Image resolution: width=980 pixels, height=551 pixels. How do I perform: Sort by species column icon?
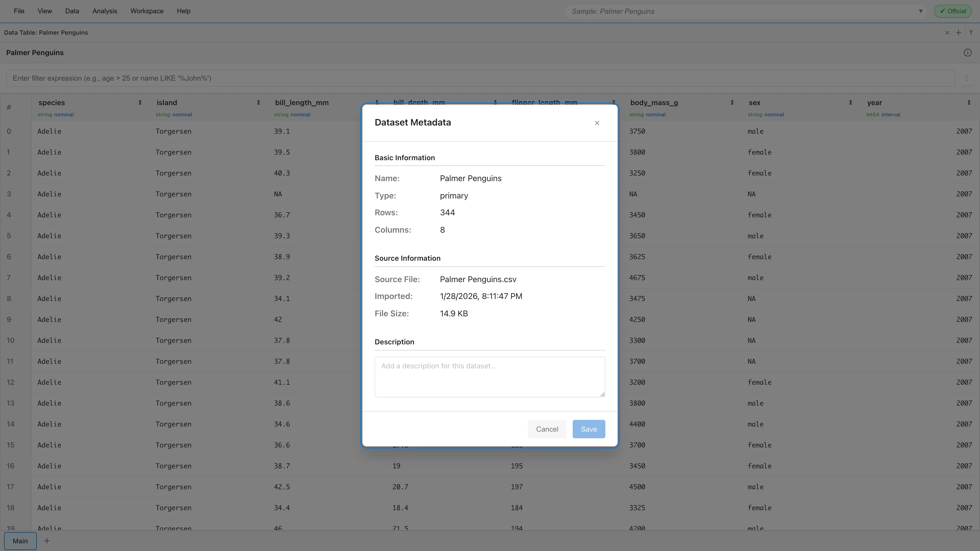[140, 103]
